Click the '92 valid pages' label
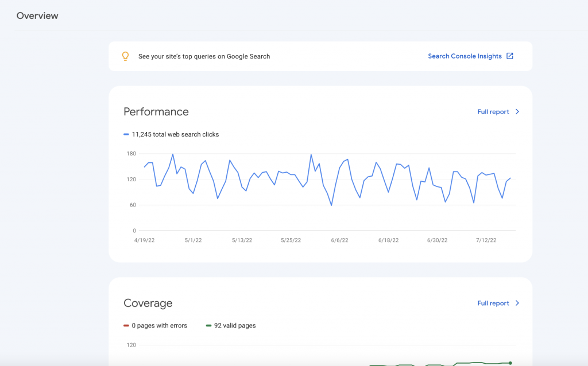Image resolution: width=588 pixels, height=366 pixels. 235,325
